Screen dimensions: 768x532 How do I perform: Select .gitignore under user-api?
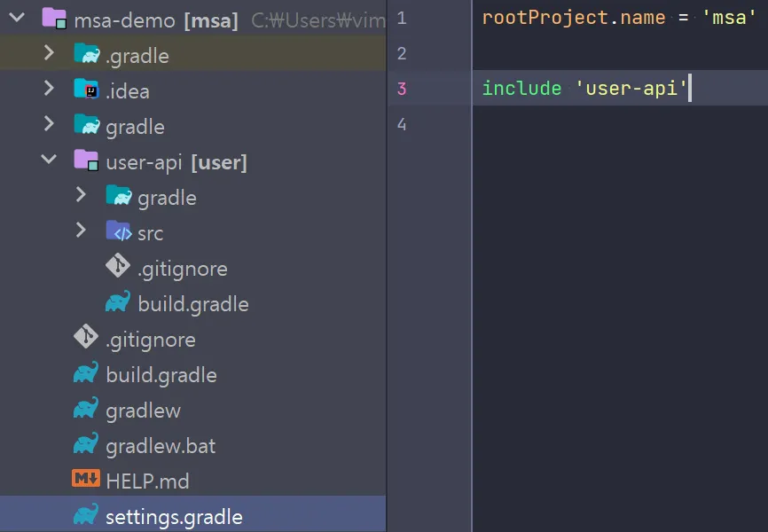click(x=182, y=269)
